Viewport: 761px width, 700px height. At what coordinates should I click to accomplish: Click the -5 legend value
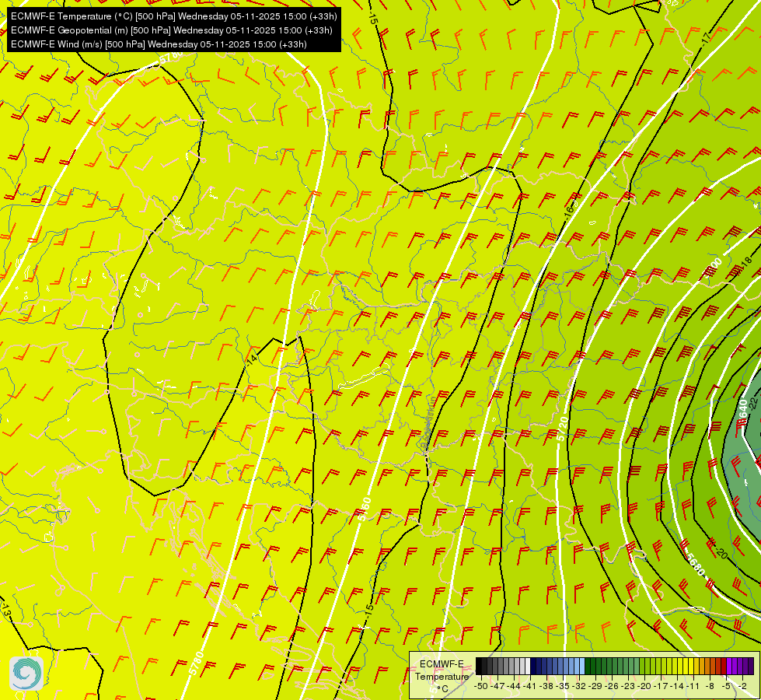(x=727, y=686)
